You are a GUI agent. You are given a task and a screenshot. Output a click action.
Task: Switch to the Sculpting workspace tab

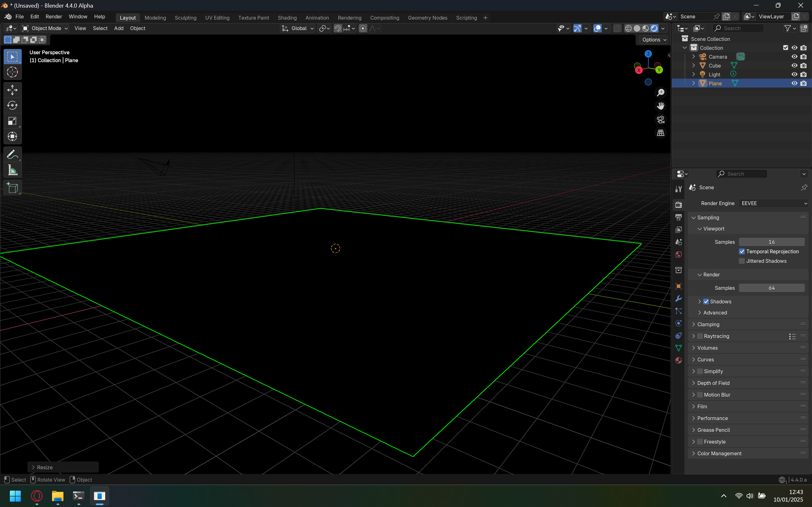[x=186, y=18]
